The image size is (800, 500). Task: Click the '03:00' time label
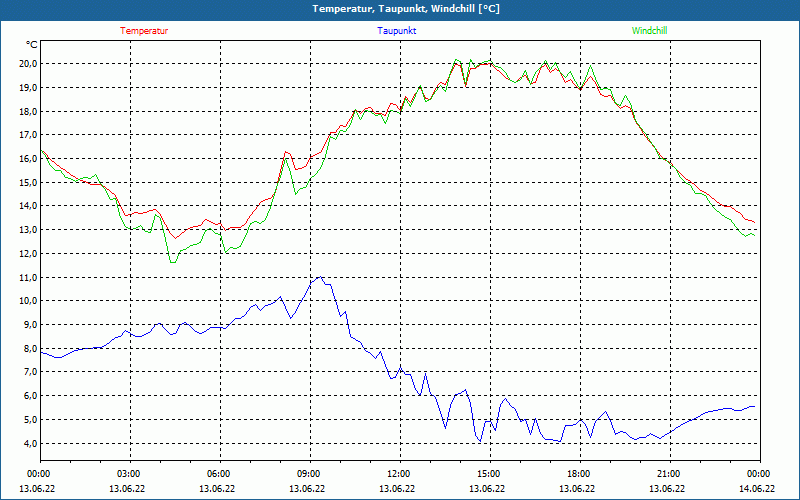pos(130,474)
